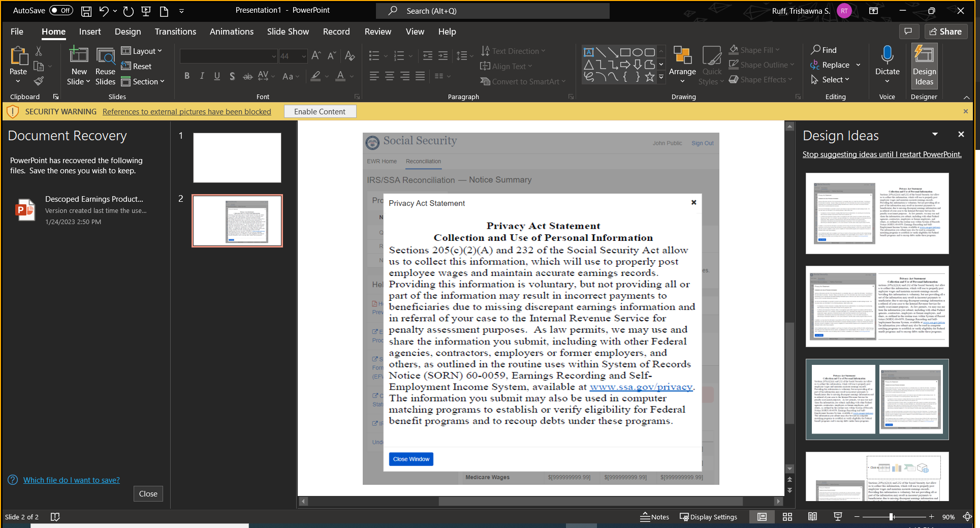The image size is (980, 528).
Task: Click the Save icon in title bar
Action: tap(86, 11)
